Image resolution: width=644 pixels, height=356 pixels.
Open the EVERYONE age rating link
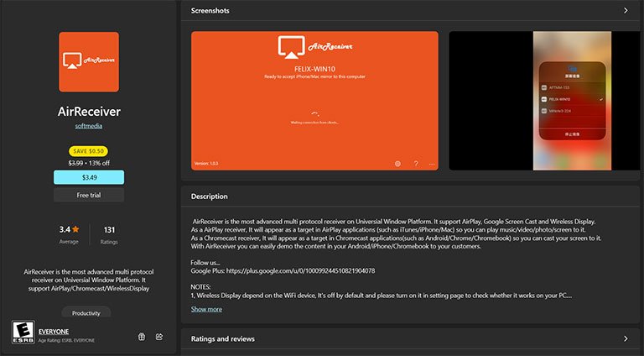[x=54, y=332]
